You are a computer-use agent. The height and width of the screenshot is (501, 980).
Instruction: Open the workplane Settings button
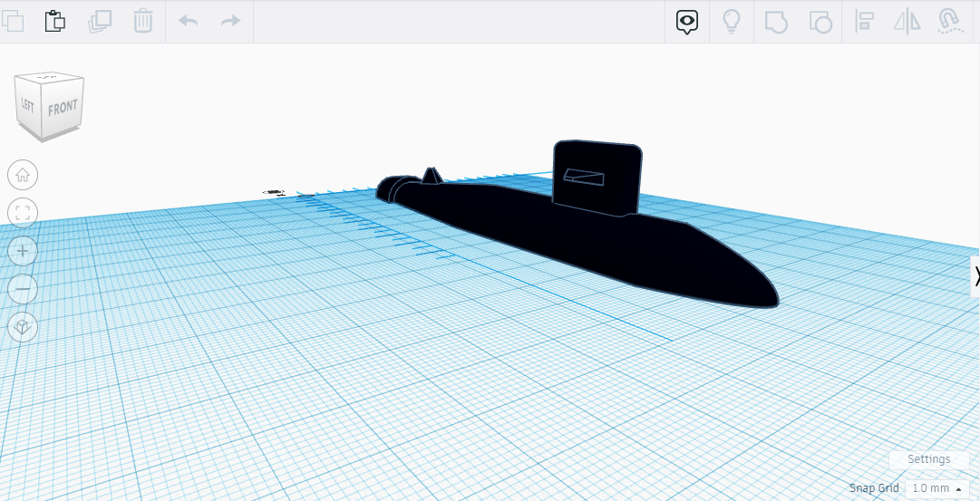[928, 459]
